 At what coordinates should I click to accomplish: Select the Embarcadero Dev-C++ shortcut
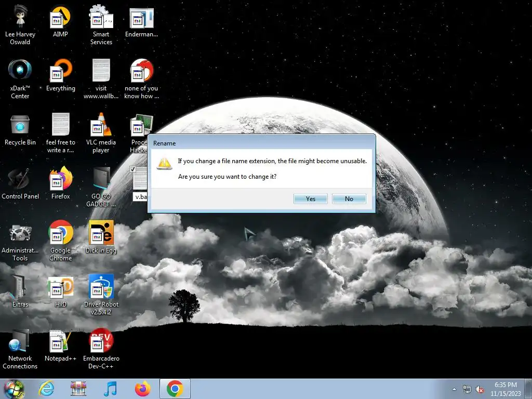tap(101, 350)
